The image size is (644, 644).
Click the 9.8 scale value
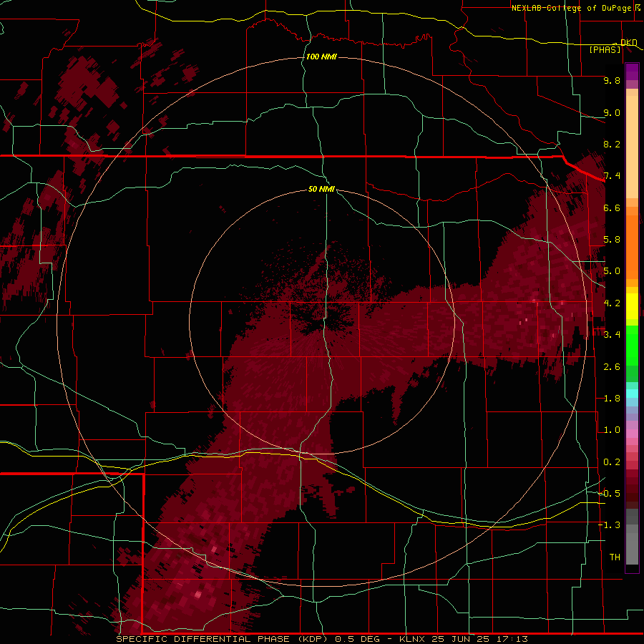tap(612, 80)
